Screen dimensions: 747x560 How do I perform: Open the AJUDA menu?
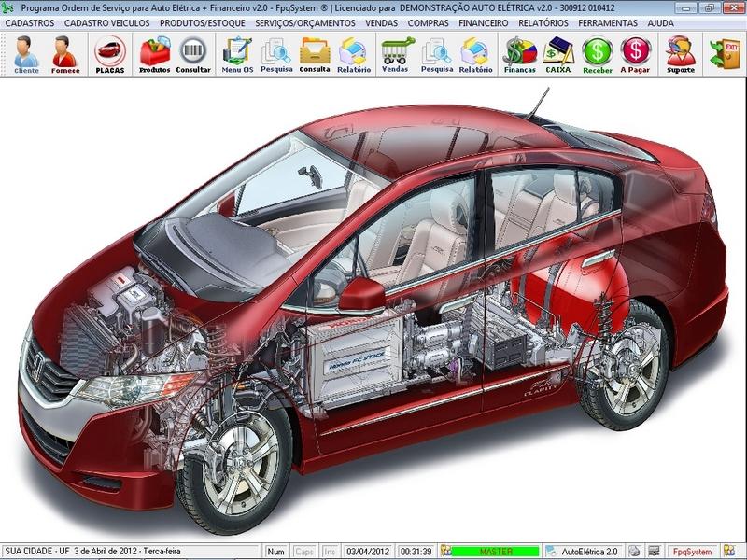tap(660, 22)
